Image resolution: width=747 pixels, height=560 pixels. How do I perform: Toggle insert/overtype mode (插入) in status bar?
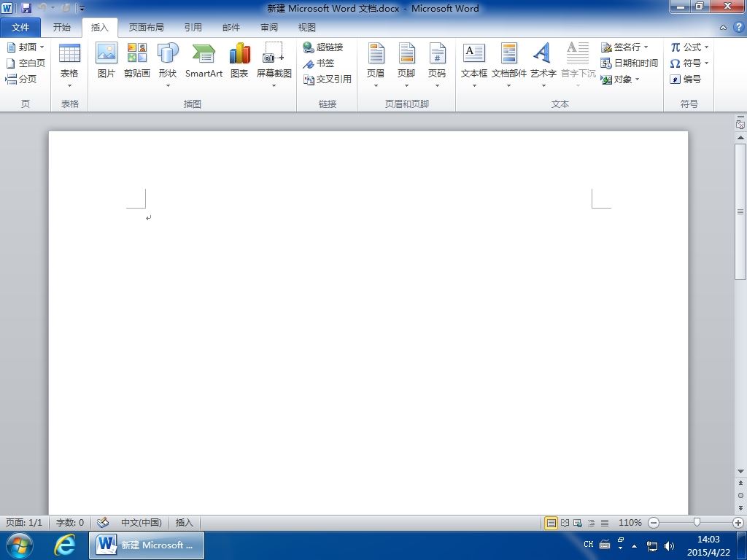[184, 522]
